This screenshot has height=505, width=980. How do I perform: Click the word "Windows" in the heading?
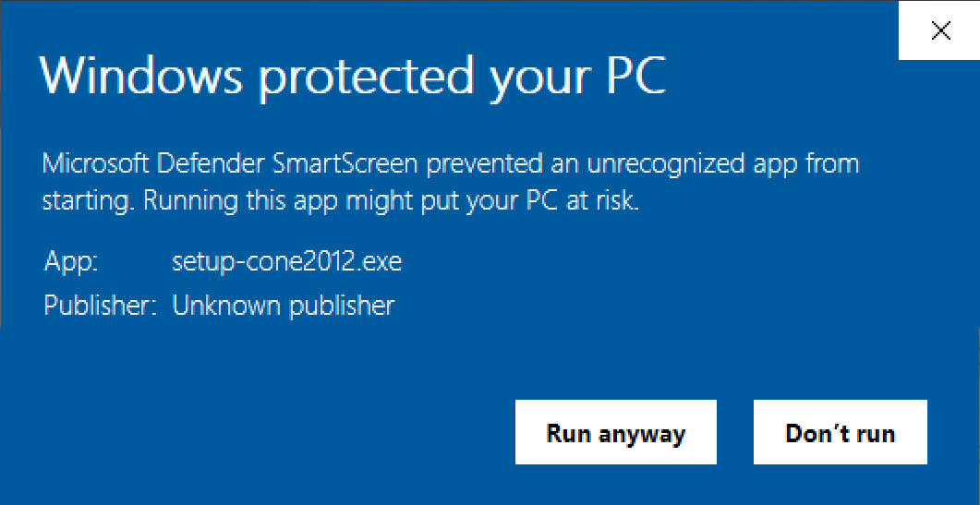140,77
